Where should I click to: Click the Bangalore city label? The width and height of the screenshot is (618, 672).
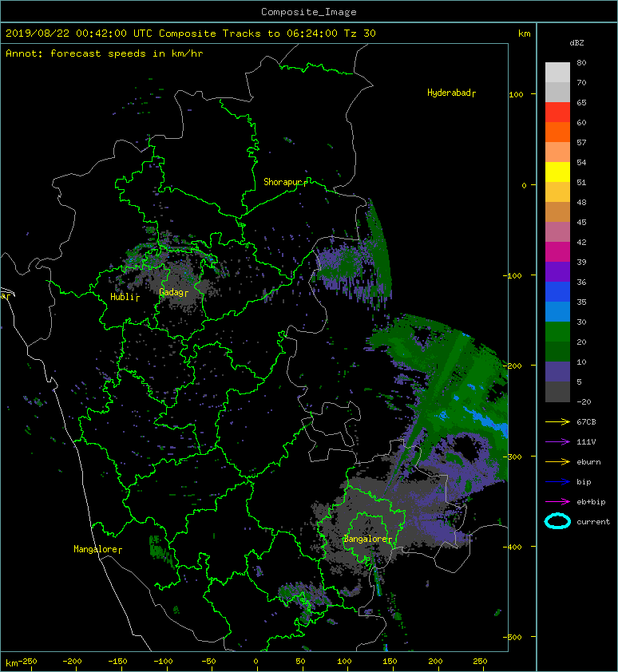[367, 540]
